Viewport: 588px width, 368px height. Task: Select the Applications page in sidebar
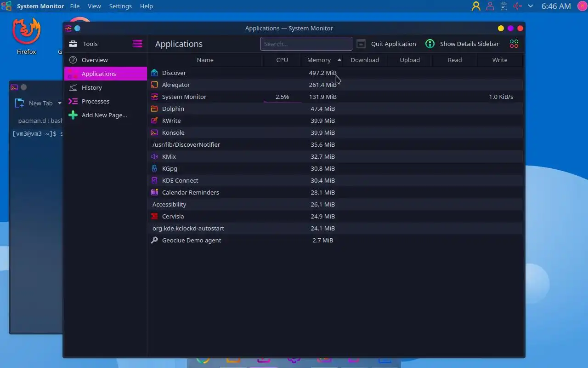click(x=106, y=74)
